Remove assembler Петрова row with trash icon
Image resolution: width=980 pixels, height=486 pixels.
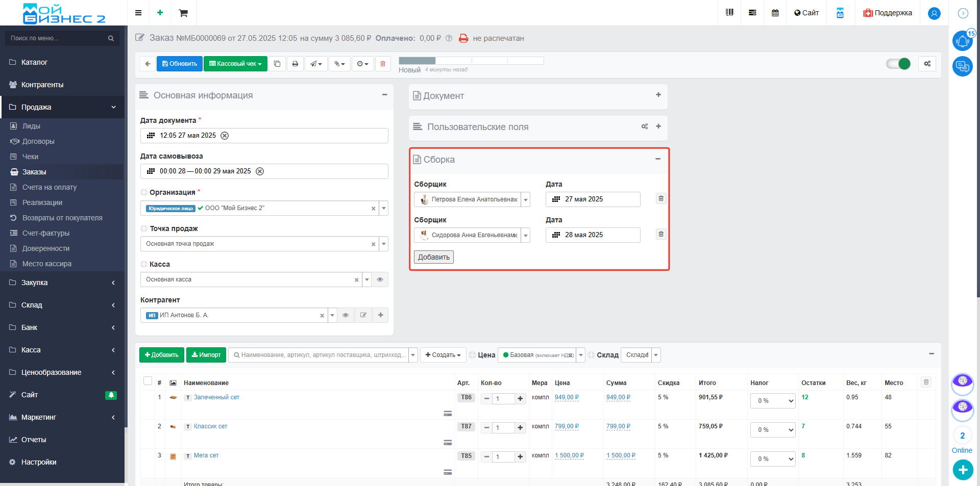[661, 198]
